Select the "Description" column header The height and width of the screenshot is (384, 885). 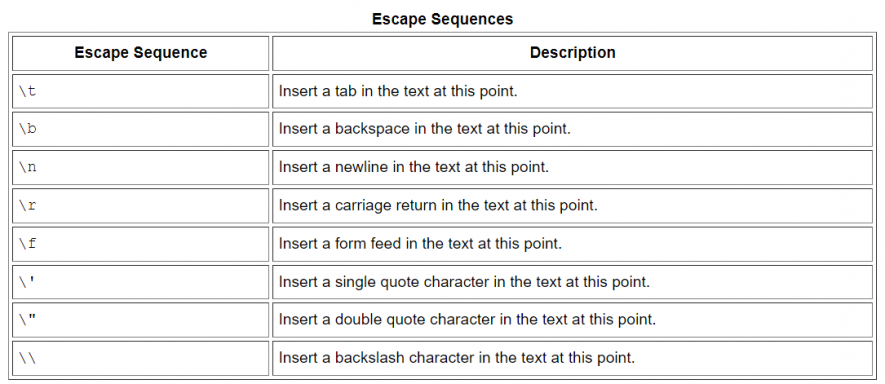click(572, 53)
